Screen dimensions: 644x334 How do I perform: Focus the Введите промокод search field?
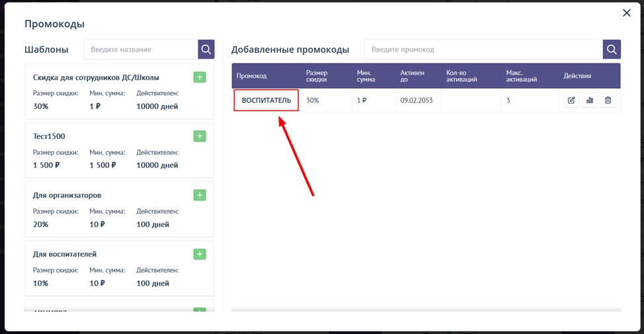pyautogui.click(x=483, y=50)
